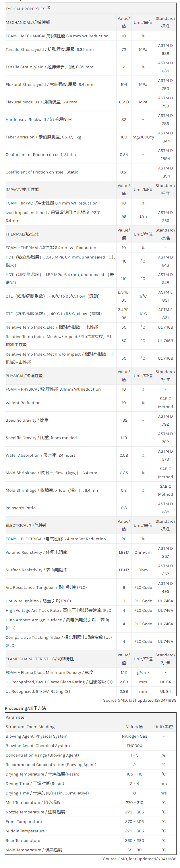Click the CTE flow value 2.34E-05

coord(124,296)
